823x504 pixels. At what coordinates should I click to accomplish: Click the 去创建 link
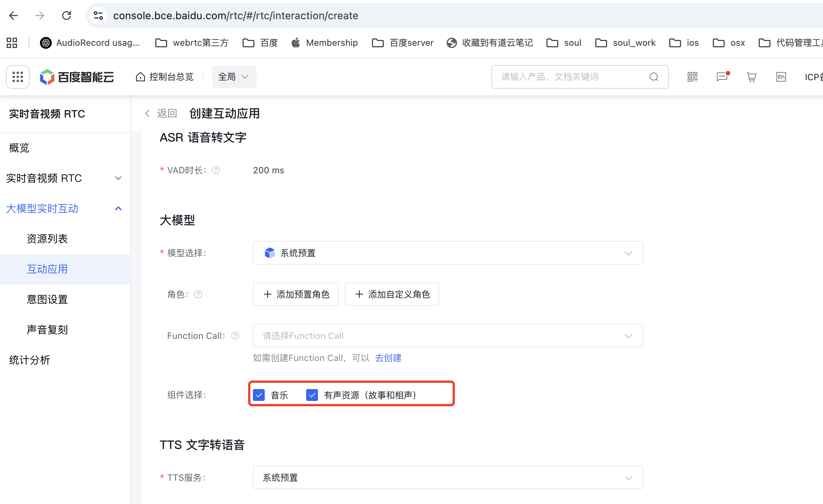coord(388,358)
